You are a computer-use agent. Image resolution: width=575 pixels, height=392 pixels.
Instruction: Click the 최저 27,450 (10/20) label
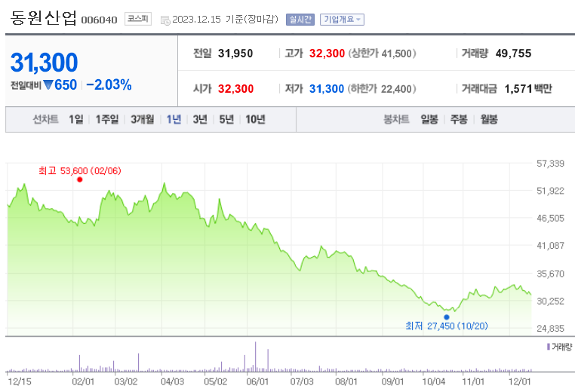[446, 326]
